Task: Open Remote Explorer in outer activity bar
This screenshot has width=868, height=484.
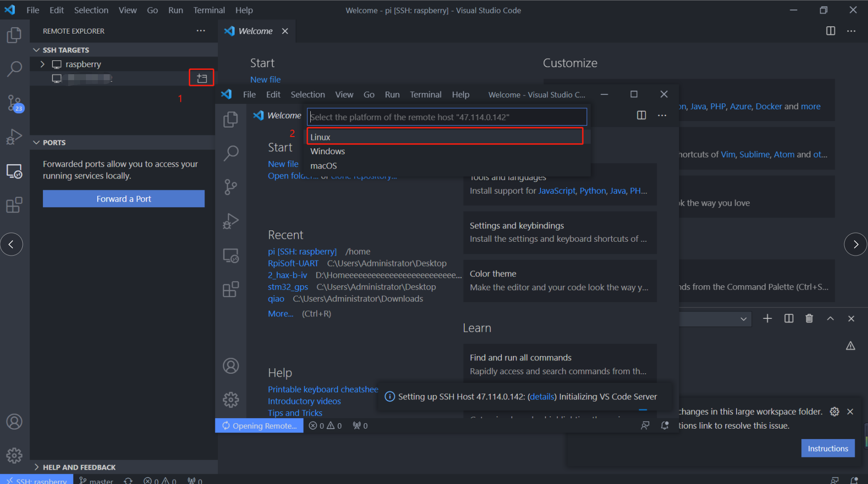Action: tap(14, 171)
